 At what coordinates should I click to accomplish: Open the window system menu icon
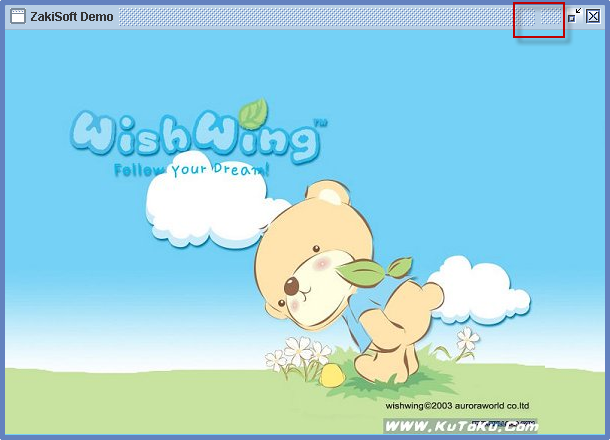[x=18, y=17]
